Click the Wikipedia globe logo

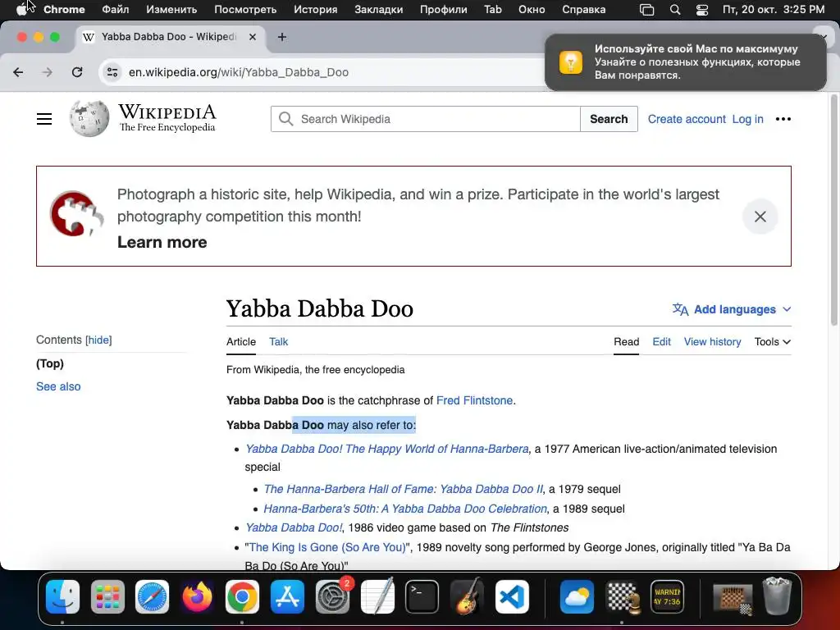pyautogui.click(x=89, y=119)
